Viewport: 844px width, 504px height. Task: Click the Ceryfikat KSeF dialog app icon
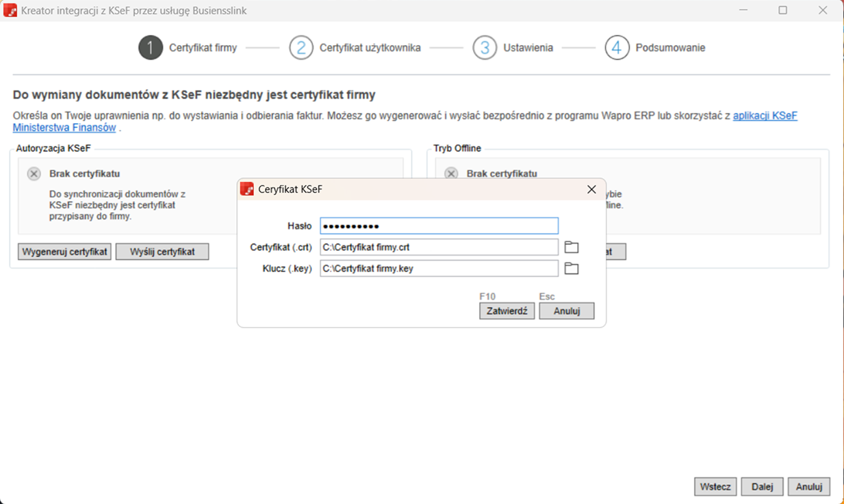247,189
